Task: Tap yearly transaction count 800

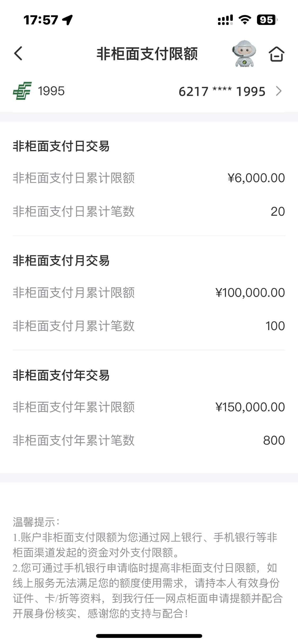Action: [274, 440]
